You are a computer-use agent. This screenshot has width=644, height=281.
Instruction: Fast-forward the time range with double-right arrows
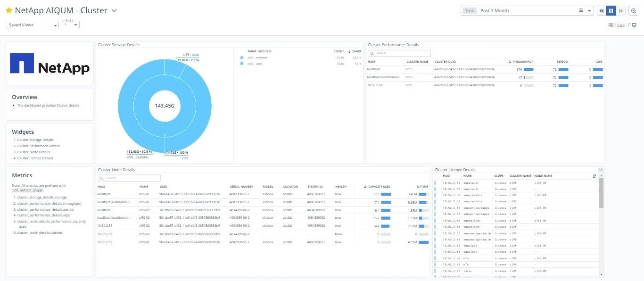(621, 10)
